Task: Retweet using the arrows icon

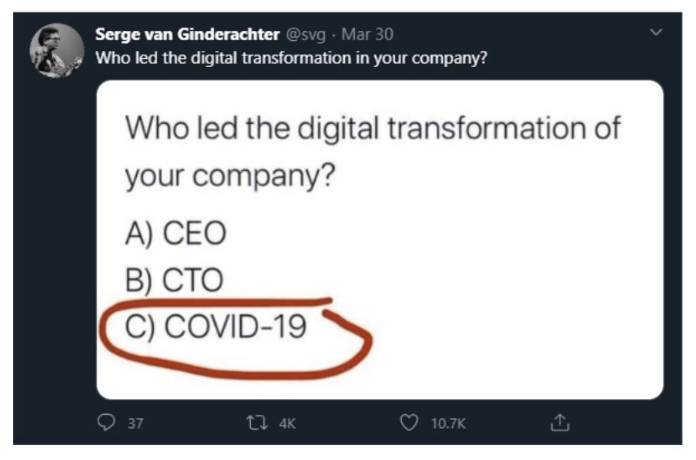Action: 257,423
